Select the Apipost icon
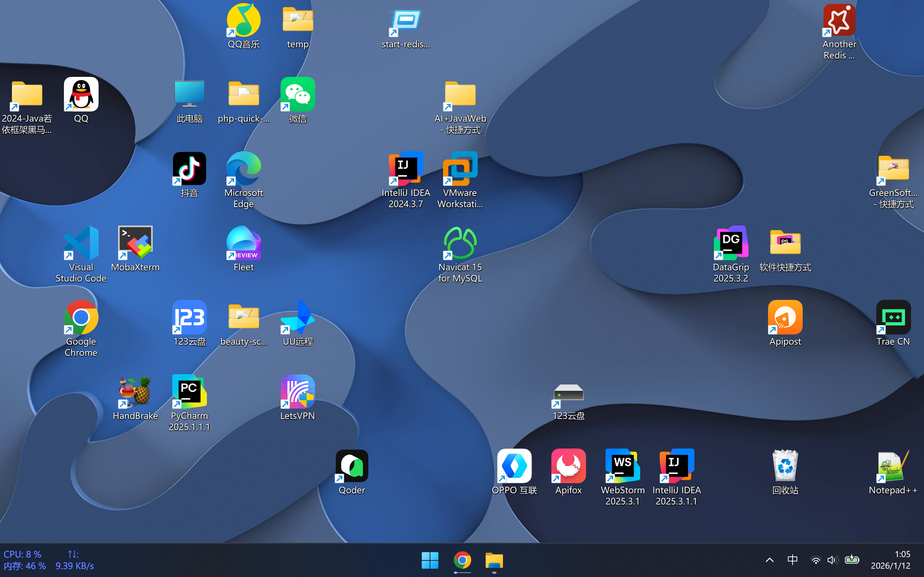Image resolution: width=924 pixels, height=577 pixels. 785,317
